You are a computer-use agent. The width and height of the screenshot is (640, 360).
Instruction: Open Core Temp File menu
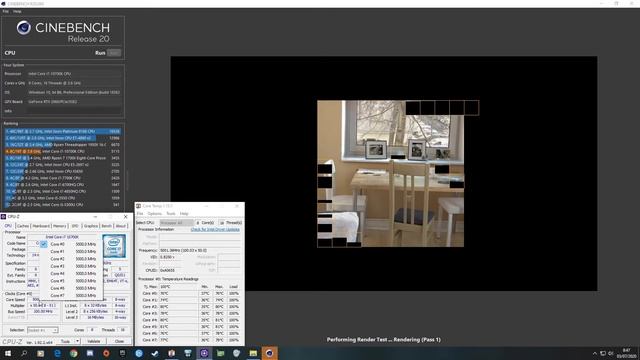point(140,213)
